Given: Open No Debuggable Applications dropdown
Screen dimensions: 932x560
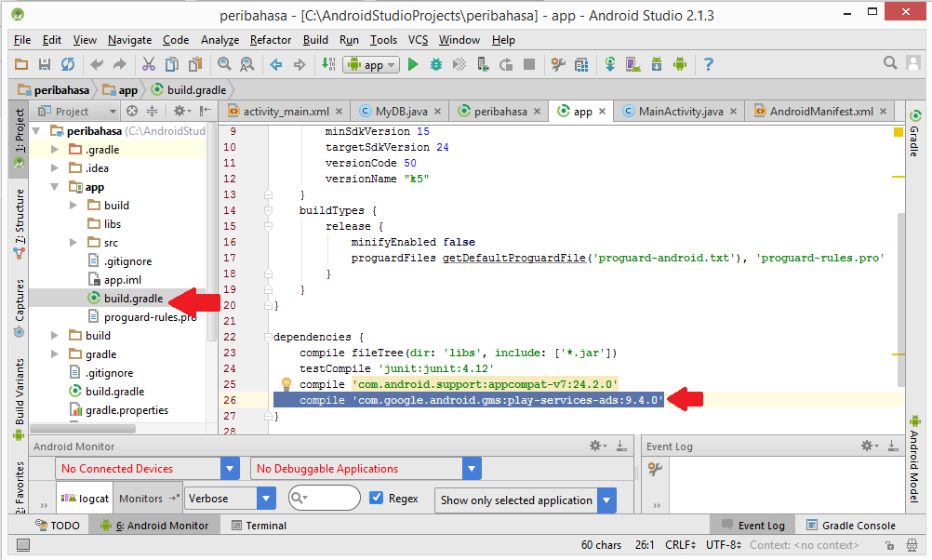Looking at the screenshot, I should coord(472,469).
